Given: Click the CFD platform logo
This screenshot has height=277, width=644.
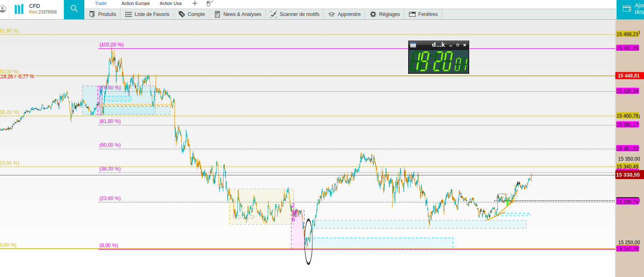Looking at the screenshot, I should 19,9.
